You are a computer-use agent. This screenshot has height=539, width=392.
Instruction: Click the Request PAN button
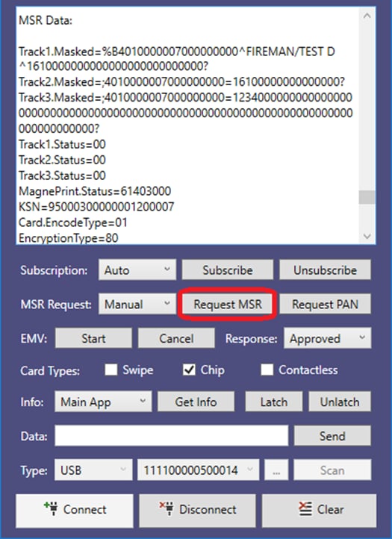[325, 304]
